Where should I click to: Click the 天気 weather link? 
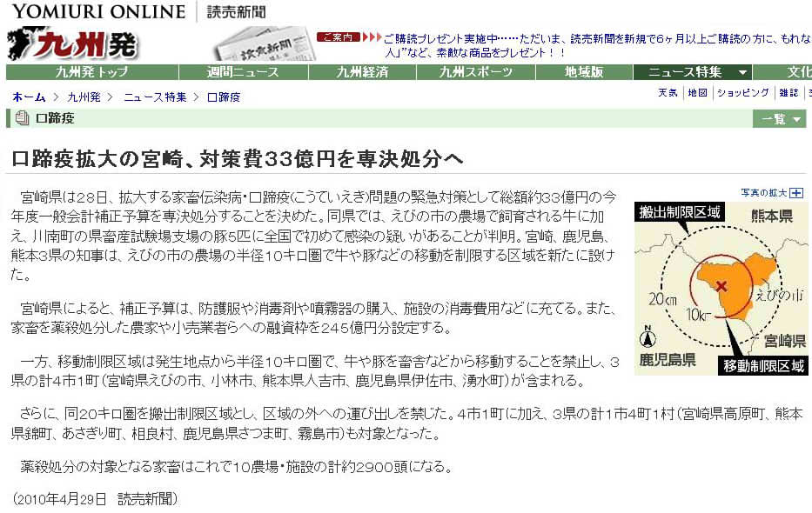pyautogui.click(x=668, y=92)
